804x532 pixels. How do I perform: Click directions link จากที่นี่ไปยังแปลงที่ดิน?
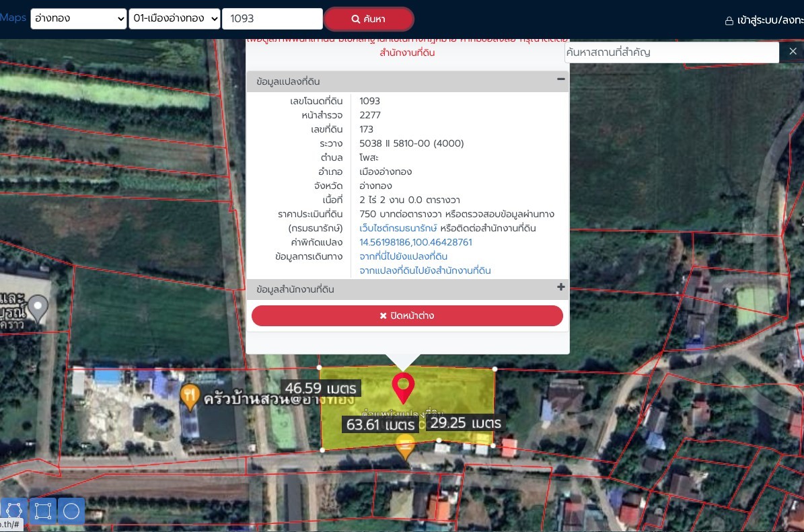pyautogui.click(x=403, y=256)
